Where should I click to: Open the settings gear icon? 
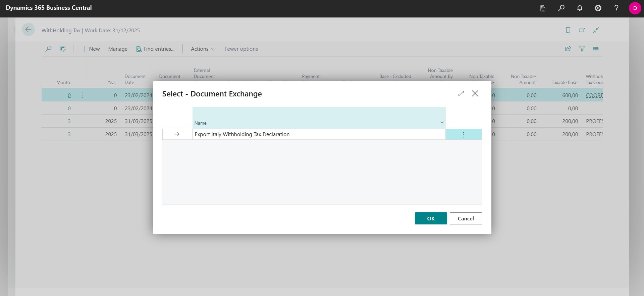598,8
